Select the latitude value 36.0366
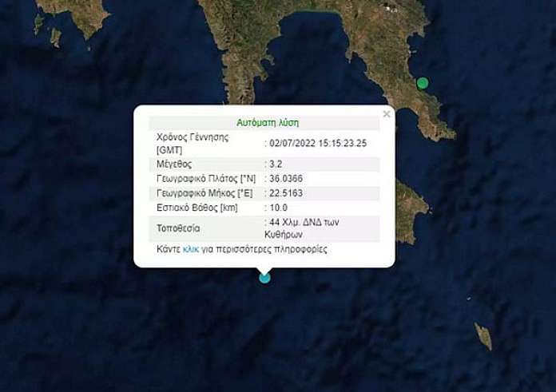This screenshot has height=392, width=556. tap(286, 178)
